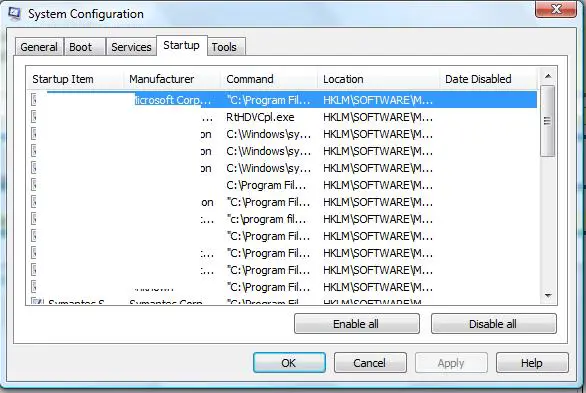Click the Enable all button

tap(357, 324)
